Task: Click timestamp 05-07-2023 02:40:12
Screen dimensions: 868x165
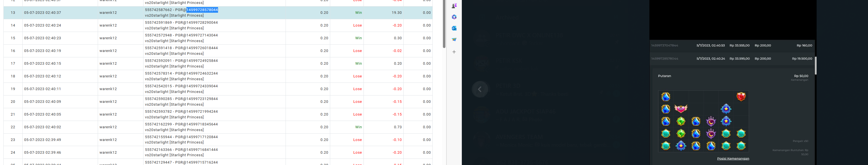Action: coord(42,76)
